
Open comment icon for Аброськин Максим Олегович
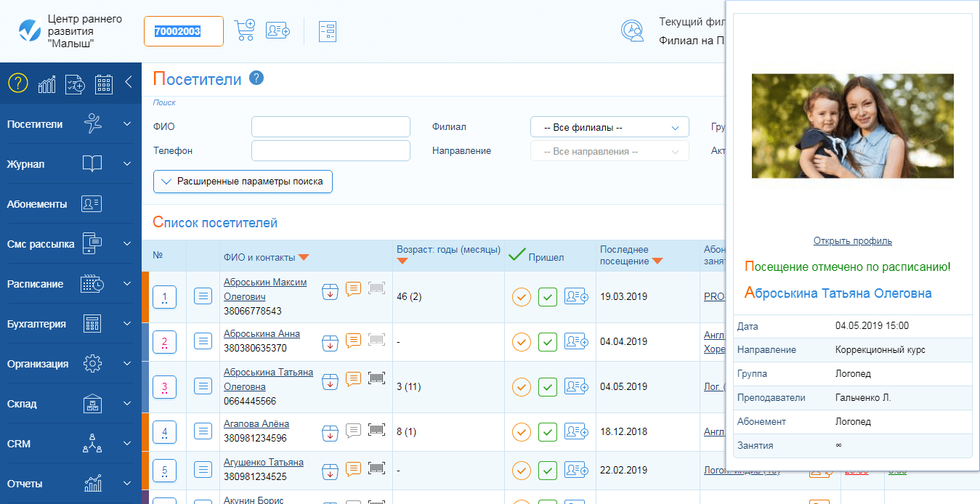click(353, 288)
